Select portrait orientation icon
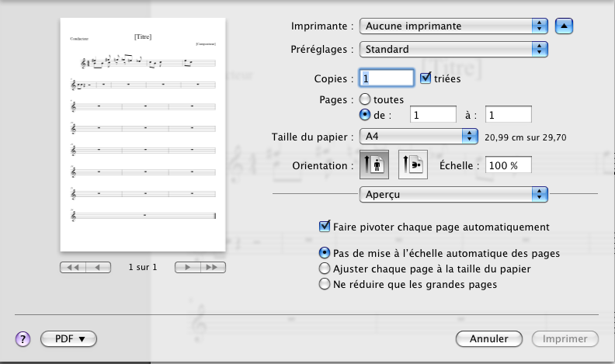This screenshot has width=615, height=364. (x=374, y=165)
